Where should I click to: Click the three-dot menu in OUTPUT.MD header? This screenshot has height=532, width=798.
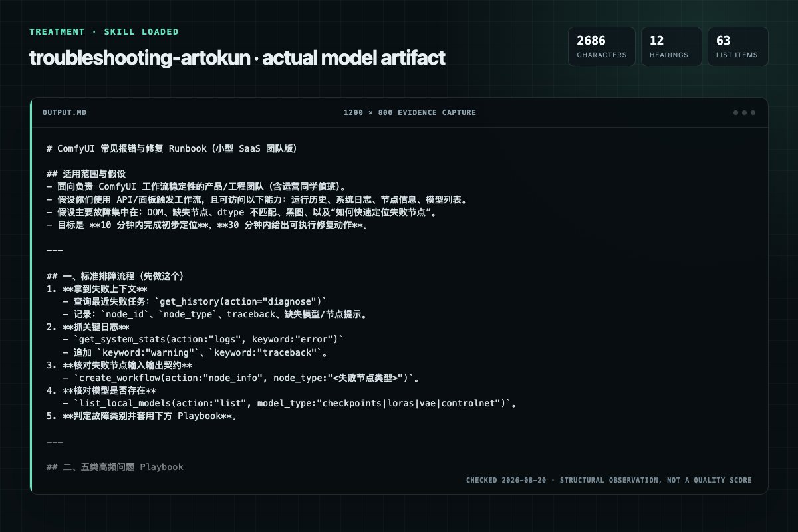click(x=744, y=112)
